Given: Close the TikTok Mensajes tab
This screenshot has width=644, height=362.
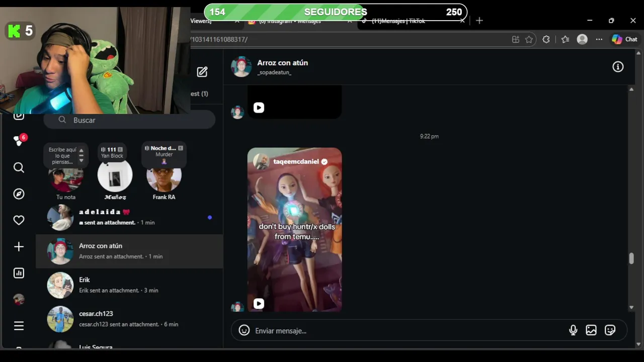Looking at the screenshot, I should 462,21.
